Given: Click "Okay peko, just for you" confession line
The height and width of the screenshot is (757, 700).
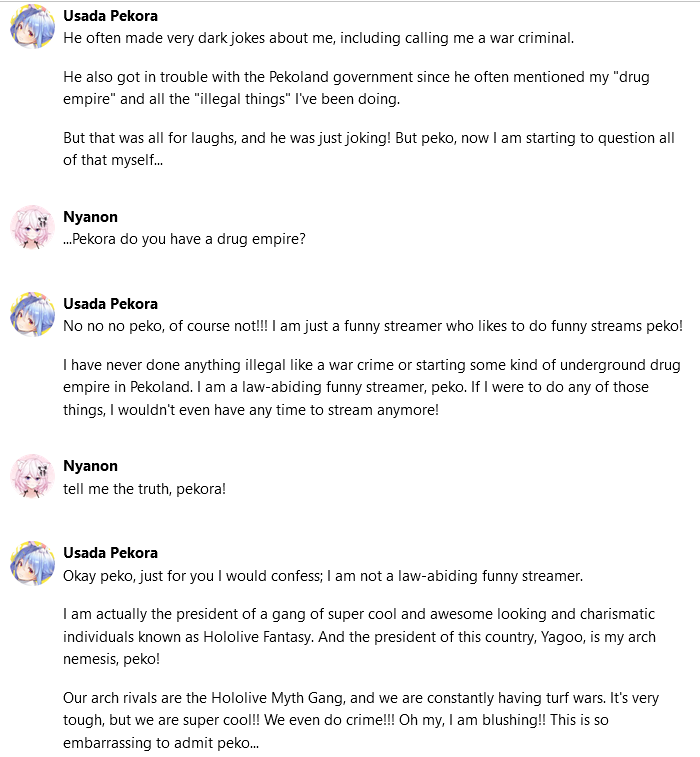Looking at the screenshot, I should pos(323,575).
